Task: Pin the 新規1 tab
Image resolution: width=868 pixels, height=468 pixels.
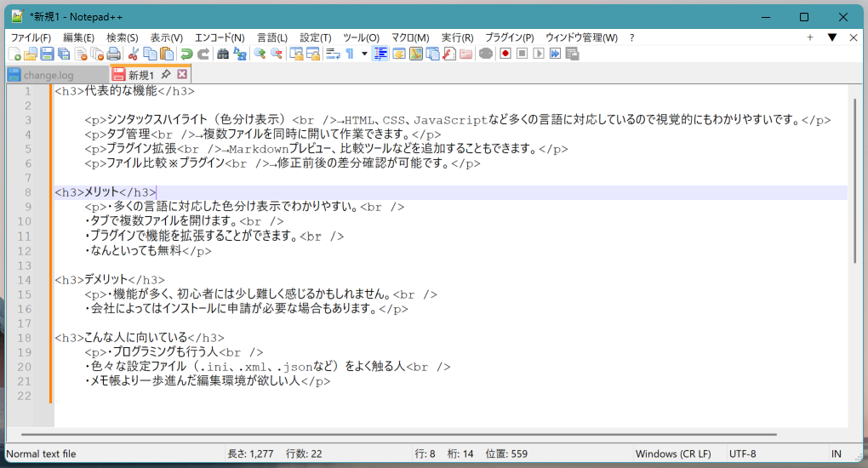Action: point(166,74)
